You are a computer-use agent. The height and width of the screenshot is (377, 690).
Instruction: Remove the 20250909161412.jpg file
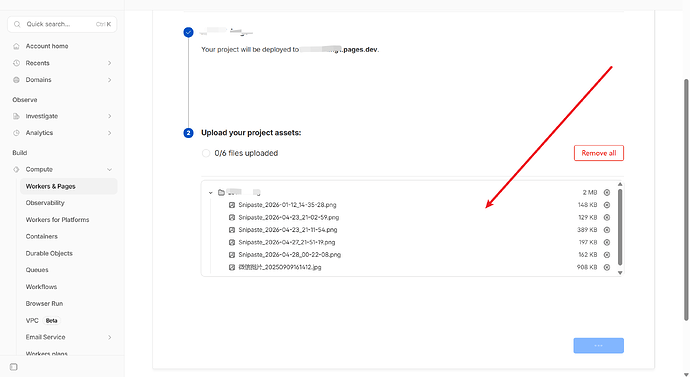pyautogui.click(x=607, y=267)
